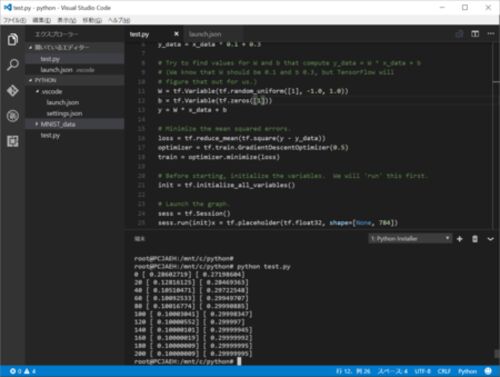Open the View menu
The width and height of the screenshot is (500, 377).
click(67, 20)
